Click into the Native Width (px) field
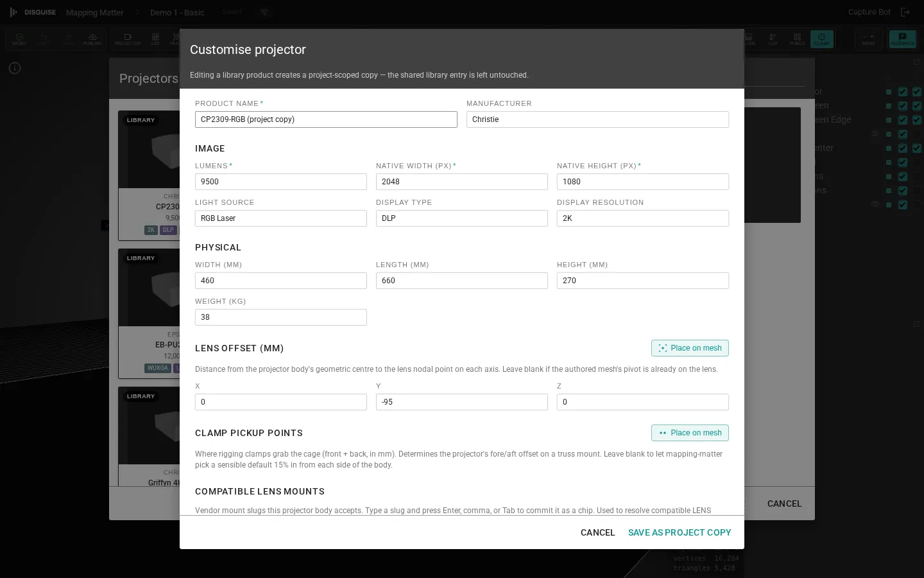 click(462, 182)
